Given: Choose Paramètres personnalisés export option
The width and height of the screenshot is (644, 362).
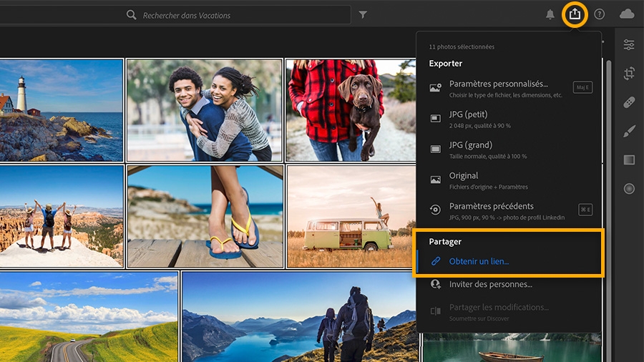Looking at the screenshot, I should [x=509, y=89].
